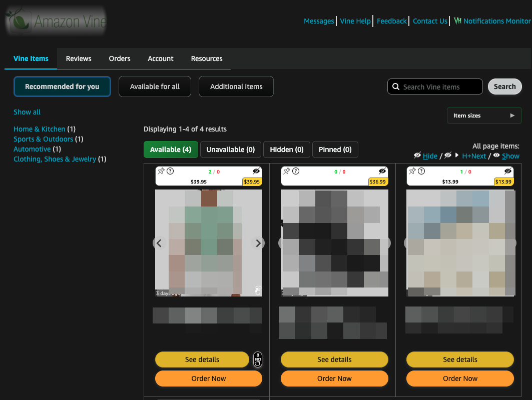Image resolution: width=532 pixels, height=400 pixels.
Task: Open the Hidden (0) tab
Action: pyautogui.click(x=287, y=149)
